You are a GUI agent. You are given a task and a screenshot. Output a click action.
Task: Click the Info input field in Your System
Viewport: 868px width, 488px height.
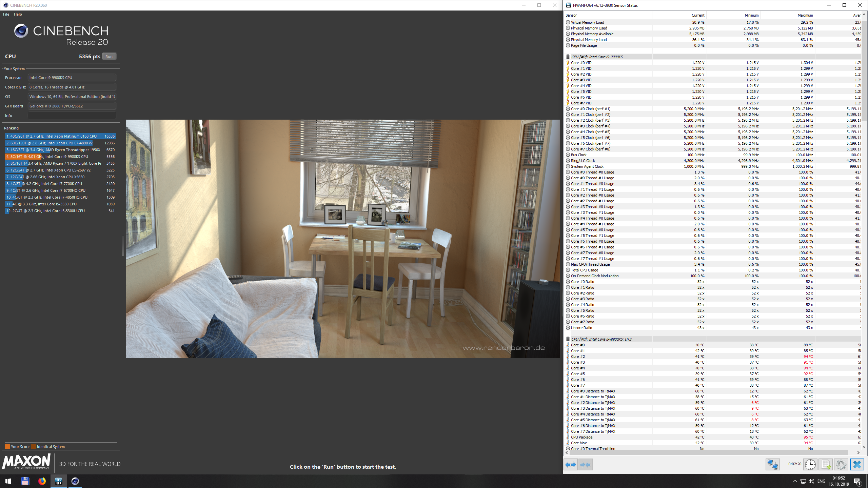[x=72, y=116]
